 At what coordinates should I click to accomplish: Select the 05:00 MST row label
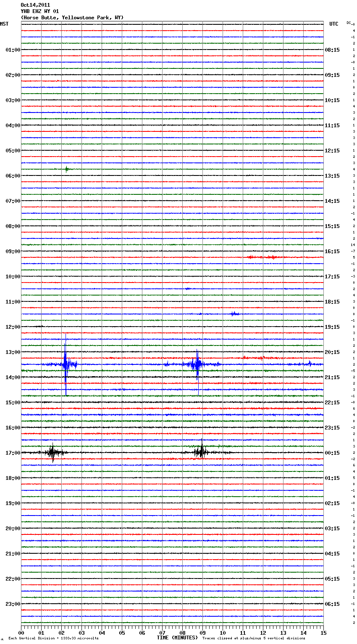(x=13, y=151)
